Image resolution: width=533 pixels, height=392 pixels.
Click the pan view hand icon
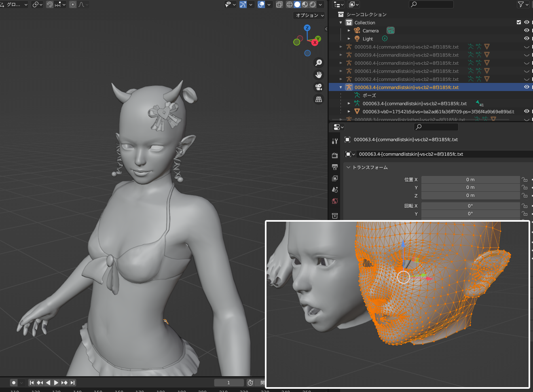tap(319, 75)
